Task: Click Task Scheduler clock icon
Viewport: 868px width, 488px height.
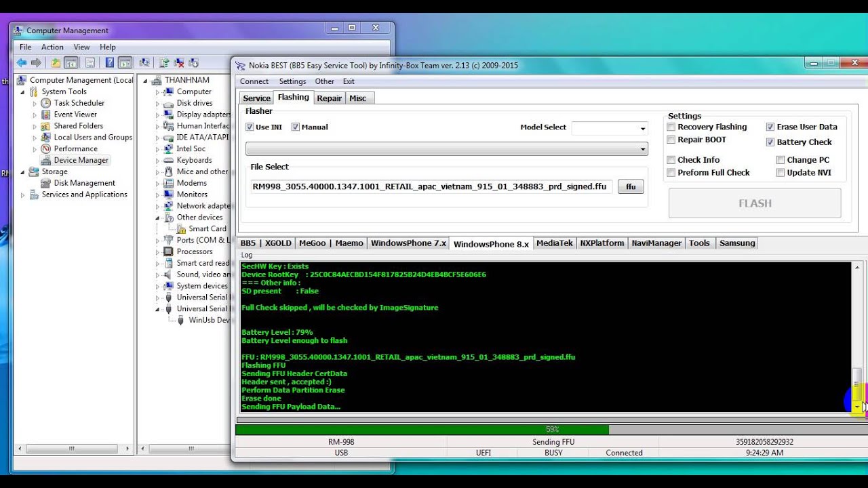Action: coord(46,103)
